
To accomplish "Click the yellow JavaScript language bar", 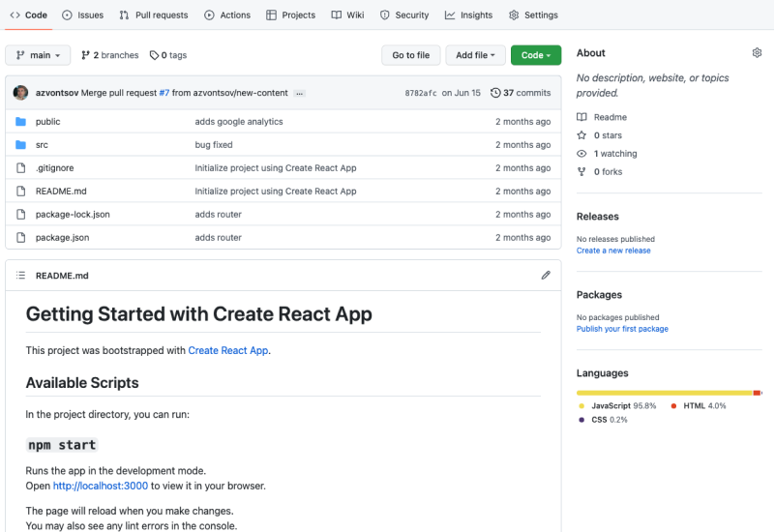I will (665, 393).
